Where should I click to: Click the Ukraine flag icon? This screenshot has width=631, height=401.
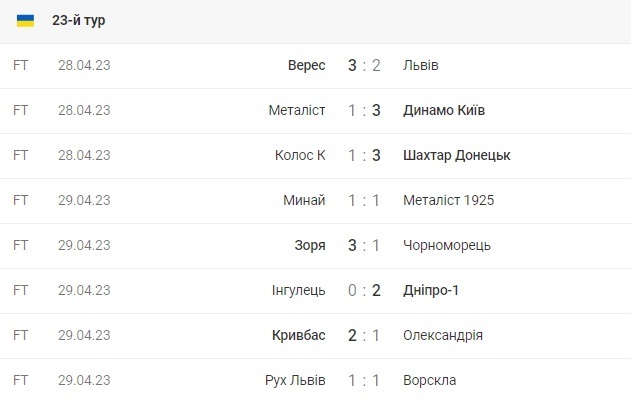(26, 20)
